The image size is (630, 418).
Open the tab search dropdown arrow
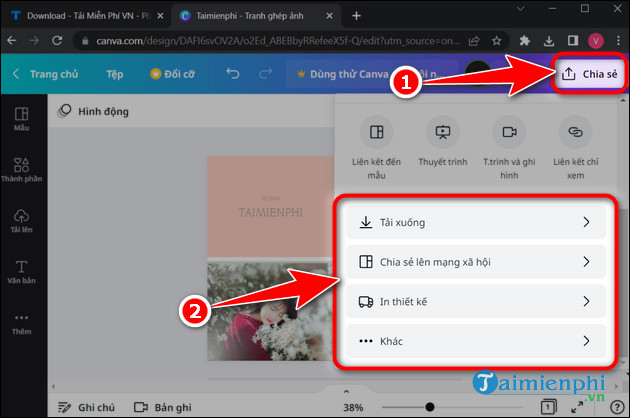coord(520,8)
